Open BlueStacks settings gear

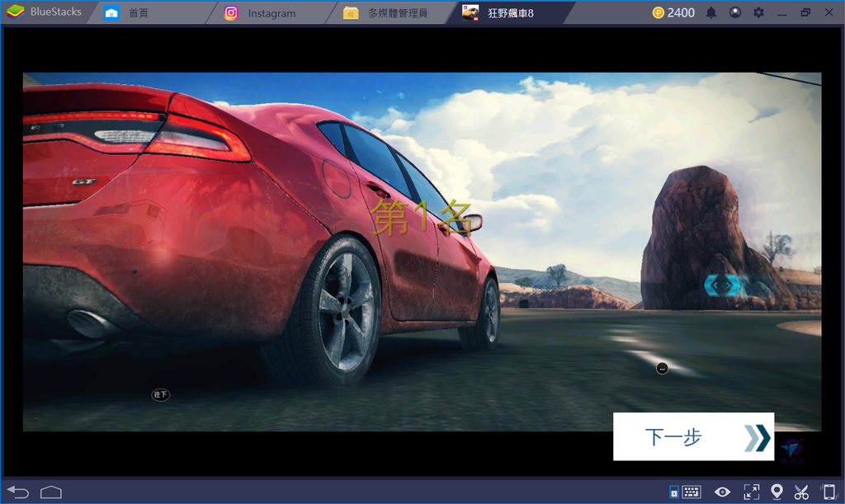758,12
